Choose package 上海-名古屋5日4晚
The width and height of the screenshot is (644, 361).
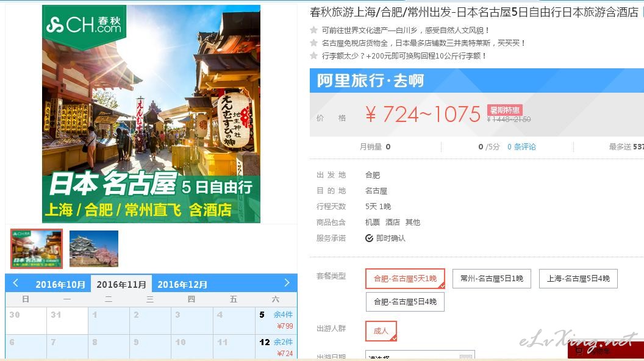pos(578,279)
